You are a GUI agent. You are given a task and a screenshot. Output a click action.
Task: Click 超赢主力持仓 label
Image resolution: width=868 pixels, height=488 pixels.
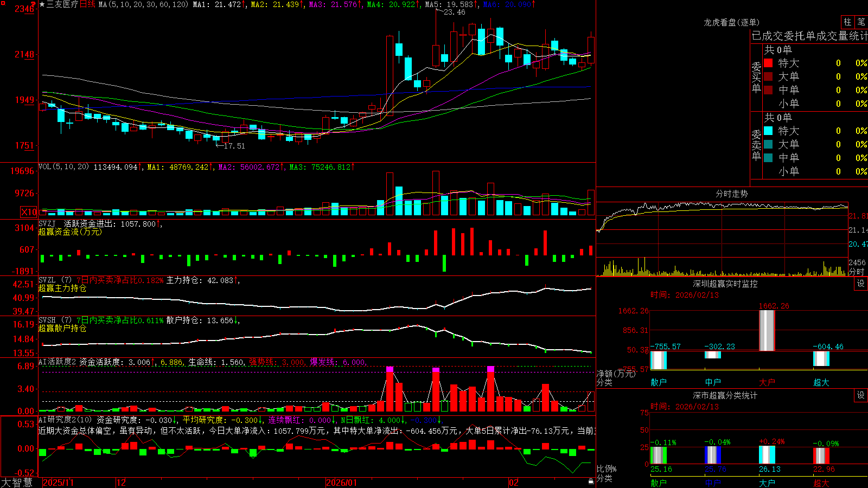click(x=62, y=288)
